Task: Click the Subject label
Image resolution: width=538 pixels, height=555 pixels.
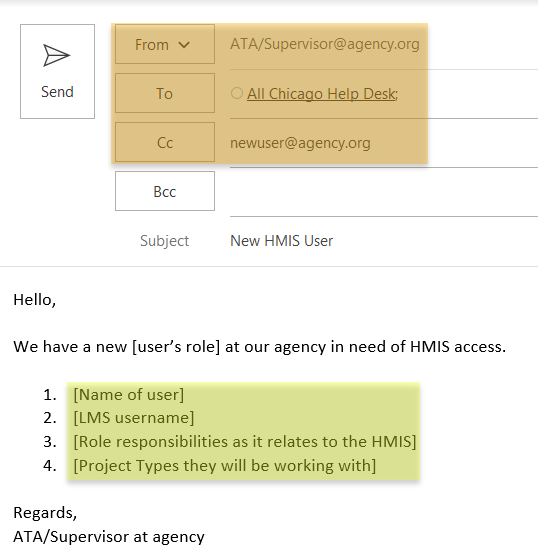Action: 165,241
